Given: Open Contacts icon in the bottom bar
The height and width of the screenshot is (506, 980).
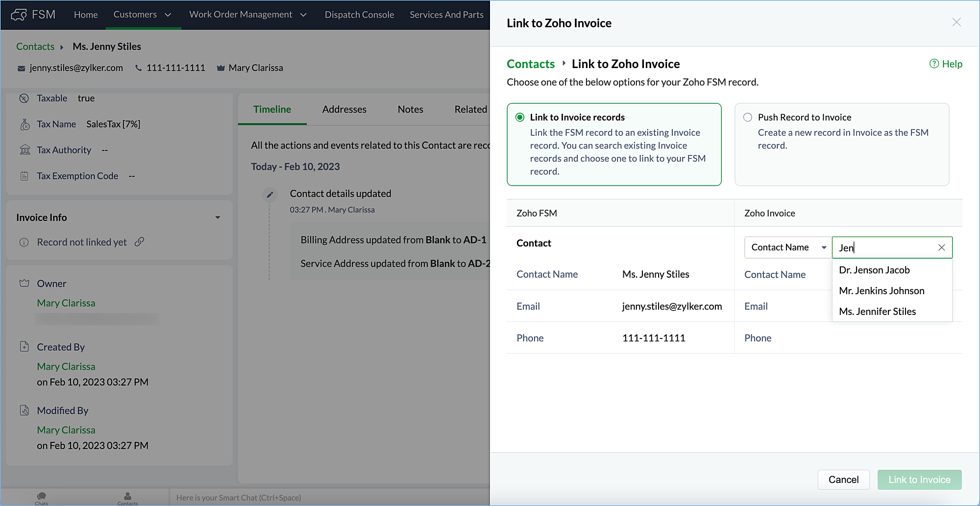Looking at the screenshot, I should [x=127, y=498].
